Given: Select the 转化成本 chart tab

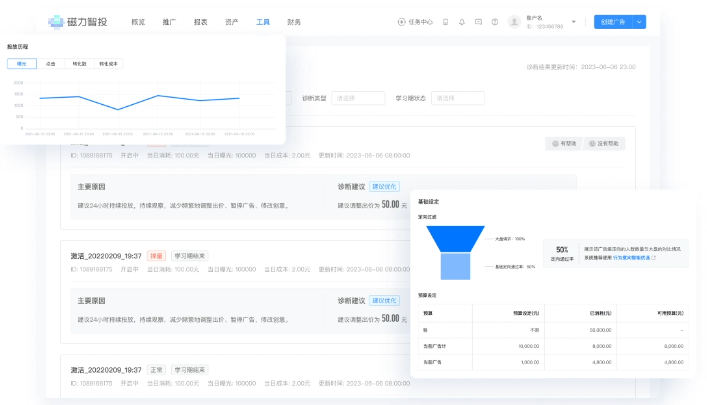Looking at the screenshot, I should click(108, 64).
